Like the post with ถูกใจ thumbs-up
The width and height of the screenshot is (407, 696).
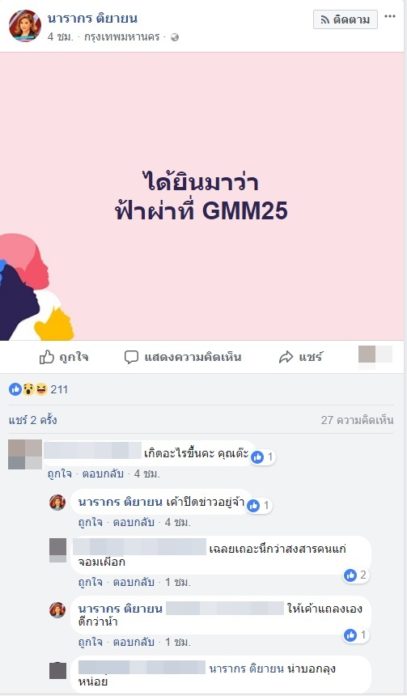point(64,357)
